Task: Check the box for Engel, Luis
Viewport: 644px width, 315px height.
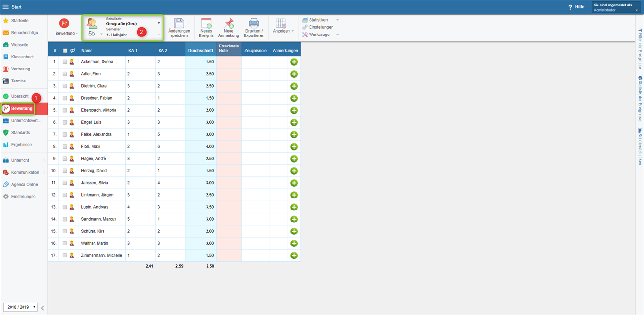Action: (x=65, y=122)
